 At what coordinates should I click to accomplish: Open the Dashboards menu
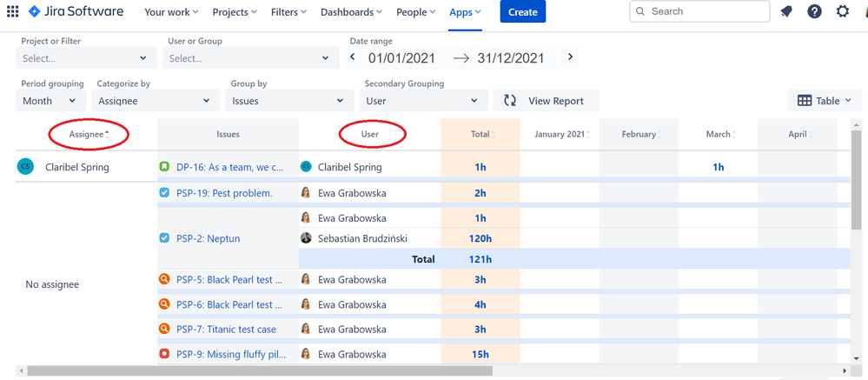(351, 12)
